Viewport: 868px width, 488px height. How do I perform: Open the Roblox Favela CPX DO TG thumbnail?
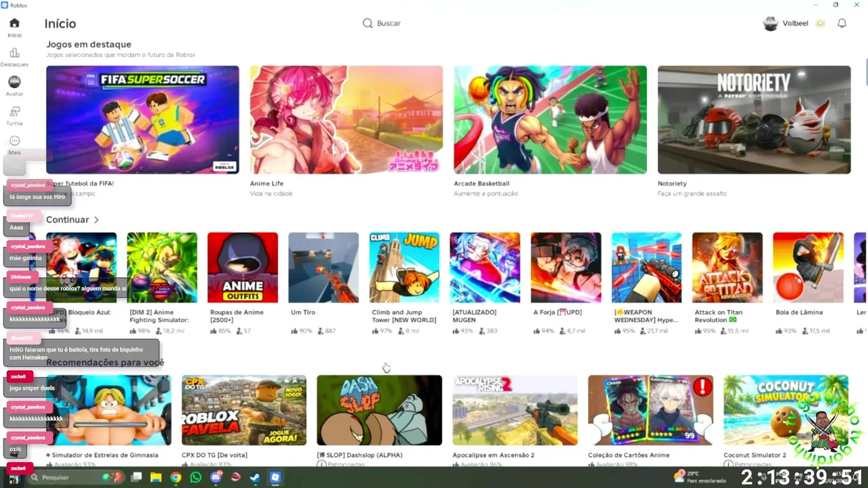(x=244, y=410)
